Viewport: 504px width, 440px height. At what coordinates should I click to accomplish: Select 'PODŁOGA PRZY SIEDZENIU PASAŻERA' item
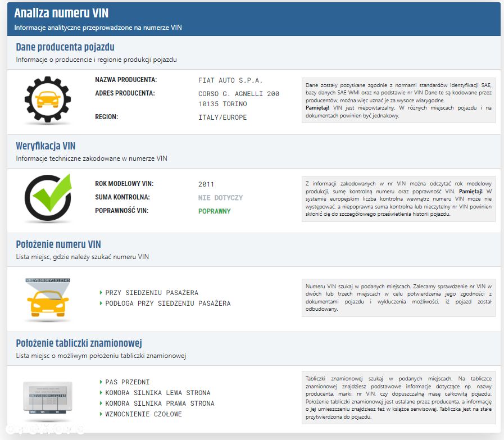pyautogui.click(x=168, y=303)
